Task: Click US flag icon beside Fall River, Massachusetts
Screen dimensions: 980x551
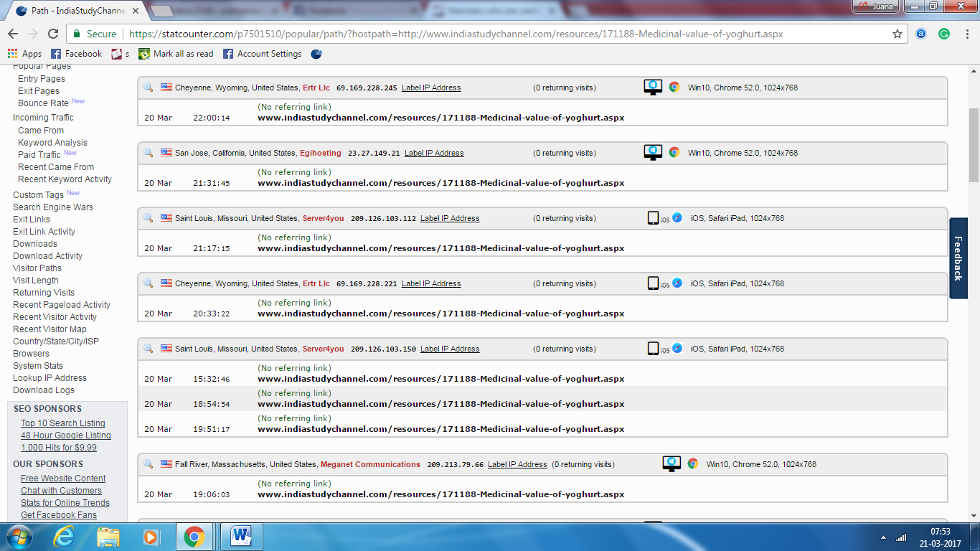Action: click(x=166, y=464)
